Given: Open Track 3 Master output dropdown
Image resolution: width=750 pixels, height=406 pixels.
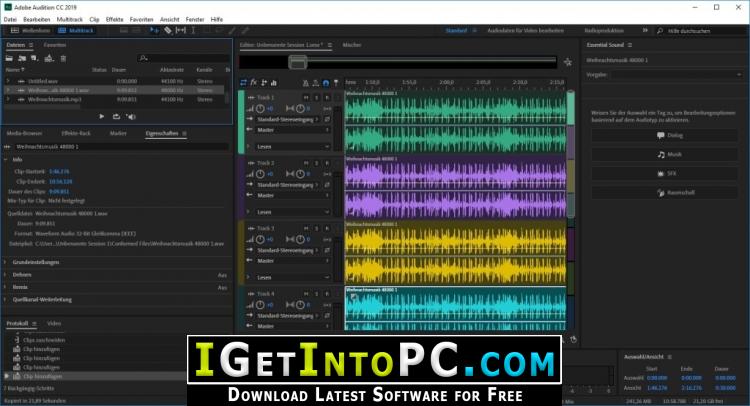Looking at the screenshot, I should coord(293,261).
